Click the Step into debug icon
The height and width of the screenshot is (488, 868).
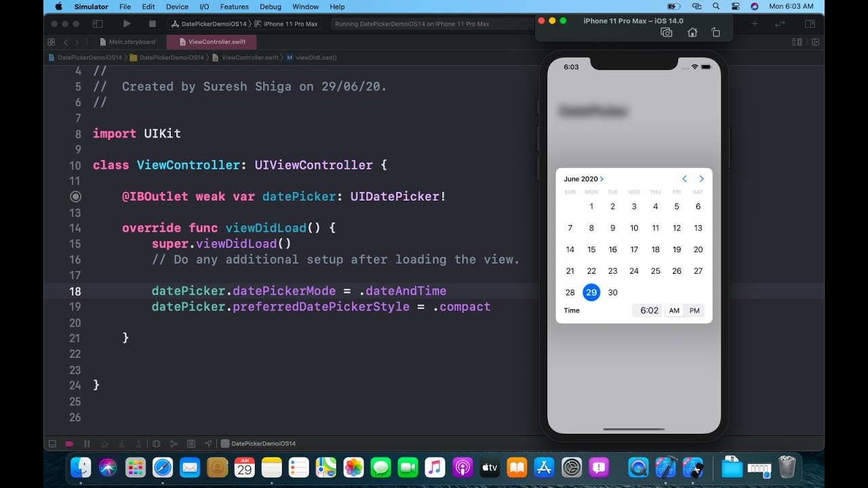click(x=121, y=444)
